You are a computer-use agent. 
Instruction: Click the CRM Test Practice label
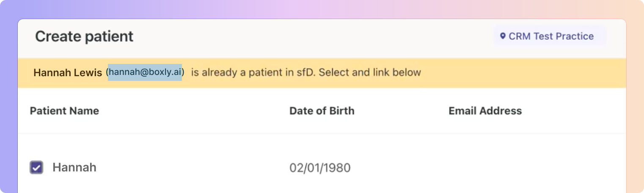551,36
